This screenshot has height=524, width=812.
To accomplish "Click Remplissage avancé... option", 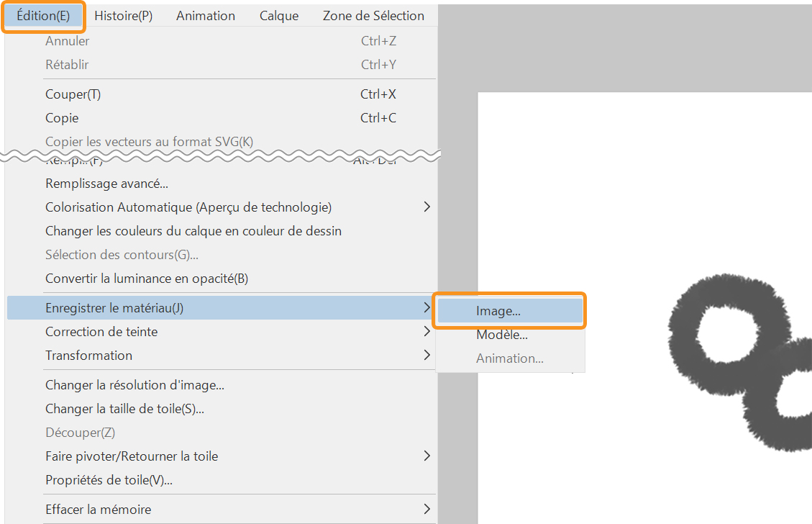I will pos(106,184).
